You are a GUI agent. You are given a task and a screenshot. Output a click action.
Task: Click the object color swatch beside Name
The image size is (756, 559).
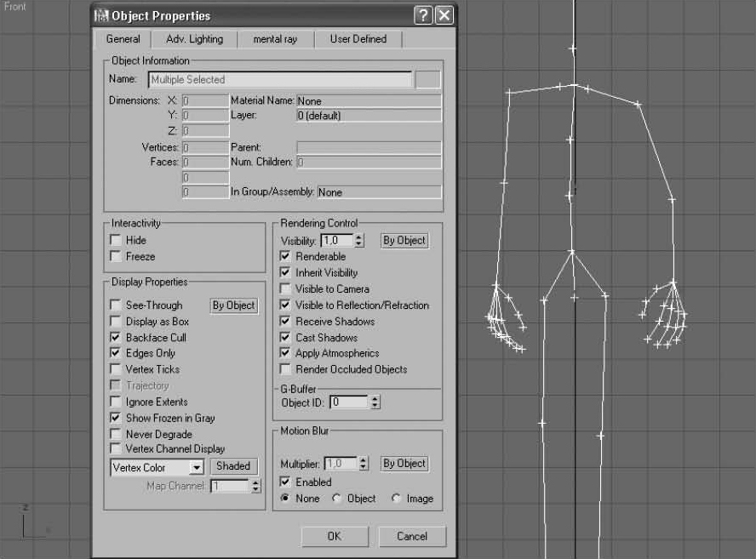click(x=428, y=79)
